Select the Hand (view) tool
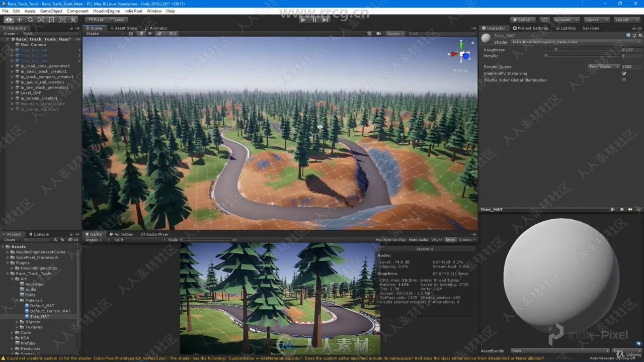The height and width of the screenshot is (362, 644). (x=9, y=20)
